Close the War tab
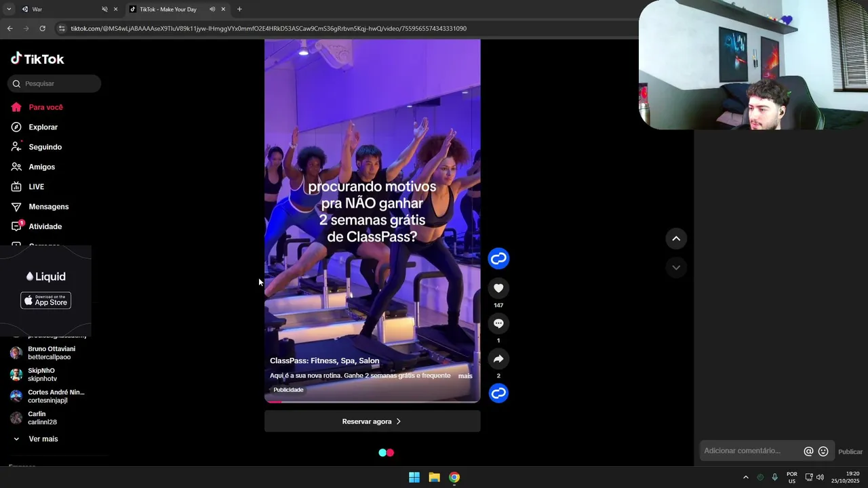The height and width of the screenshot is (488, 868). point(115,9)
